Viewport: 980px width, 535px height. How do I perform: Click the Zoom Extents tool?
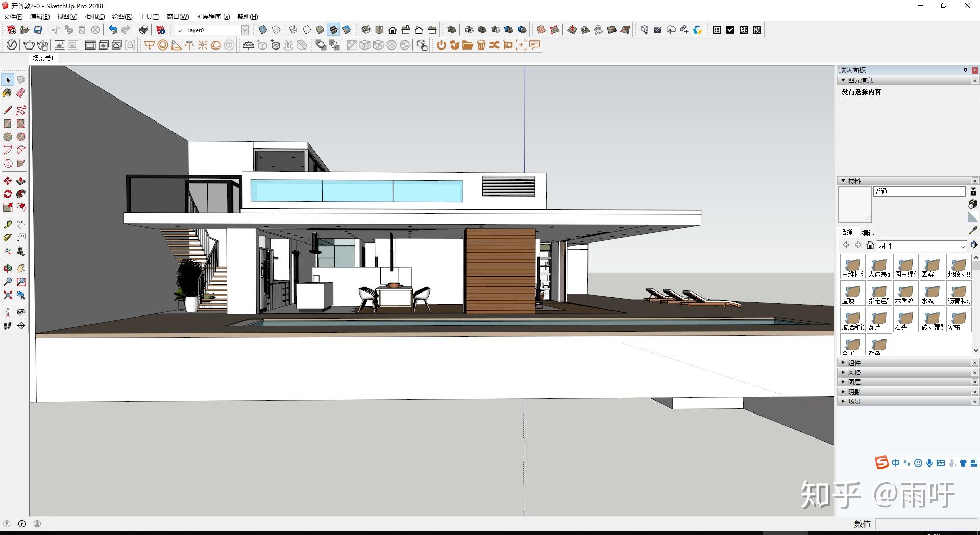coord(8,295)
